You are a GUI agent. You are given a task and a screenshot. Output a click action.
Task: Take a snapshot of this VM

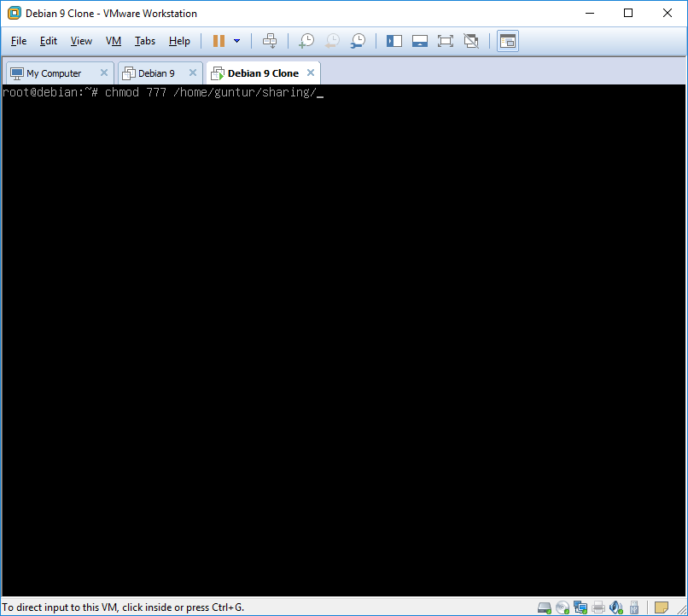coord(306,41)
